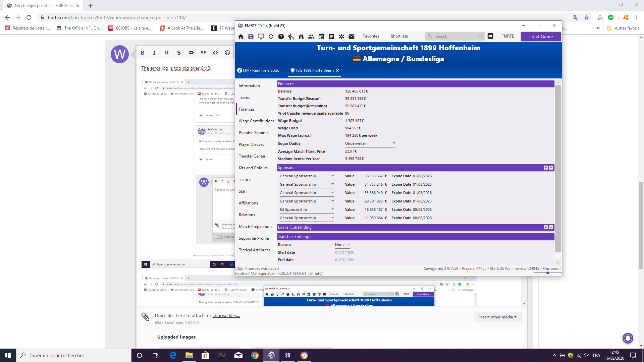Apply italic formatting in forum editor

(x=154, y=53)
